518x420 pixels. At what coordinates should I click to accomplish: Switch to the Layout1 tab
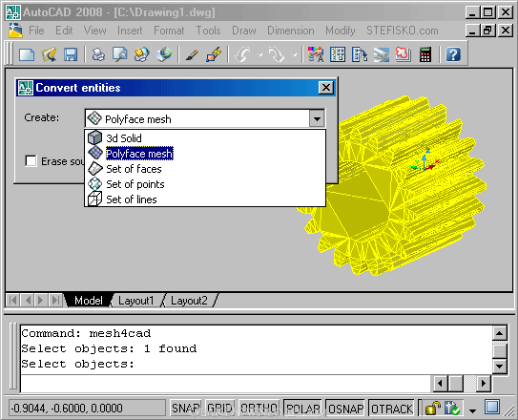135,301
